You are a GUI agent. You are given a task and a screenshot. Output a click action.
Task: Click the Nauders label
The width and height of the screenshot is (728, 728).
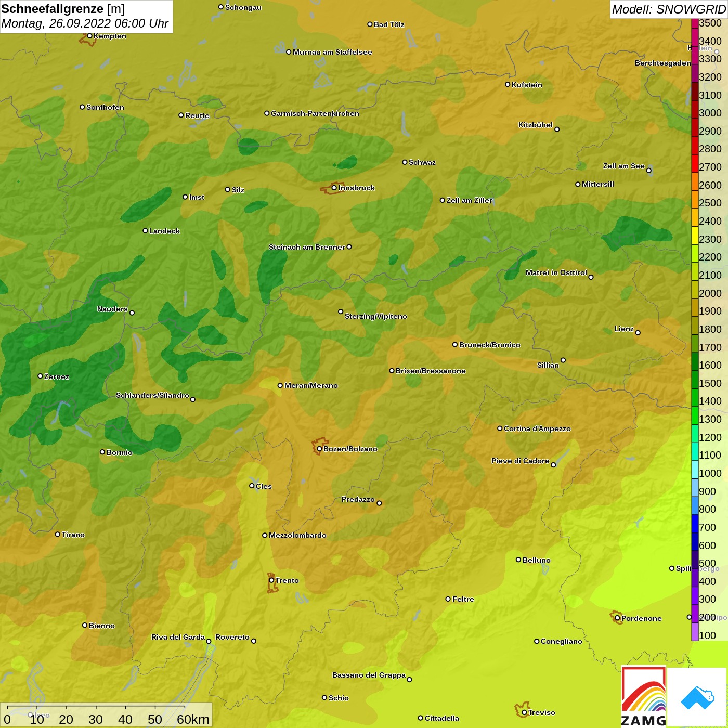[112, 309]
